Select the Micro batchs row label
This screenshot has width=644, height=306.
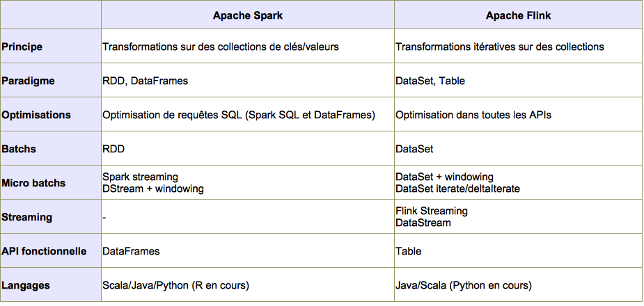[x=33, y=183]
